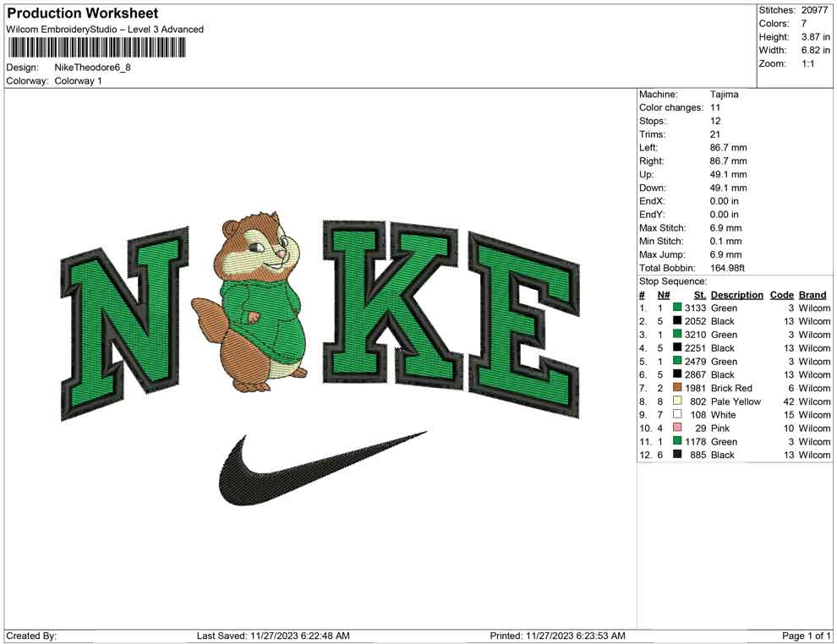Click the Min Stitch value '0.1 mm'
The image size is (837, 644).
[x=726, y=241]
